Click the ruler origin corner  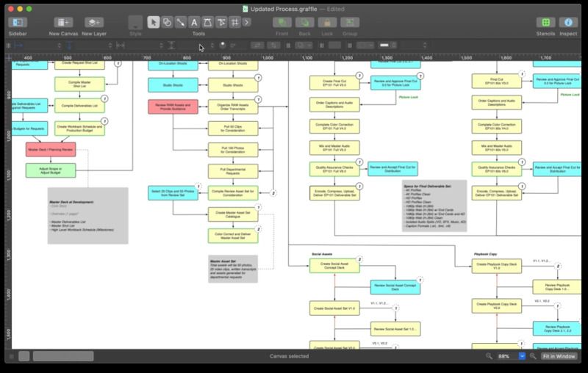point(8,58)
